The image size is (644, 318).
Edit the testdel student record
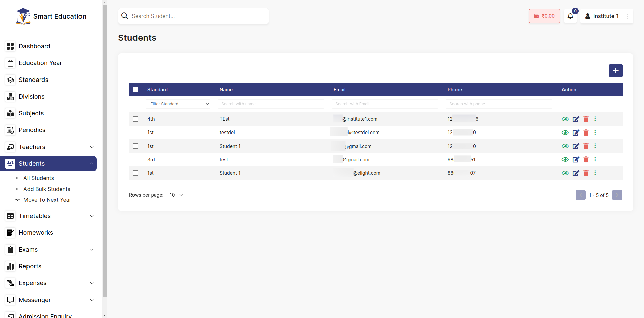click(x=576, y=133)
